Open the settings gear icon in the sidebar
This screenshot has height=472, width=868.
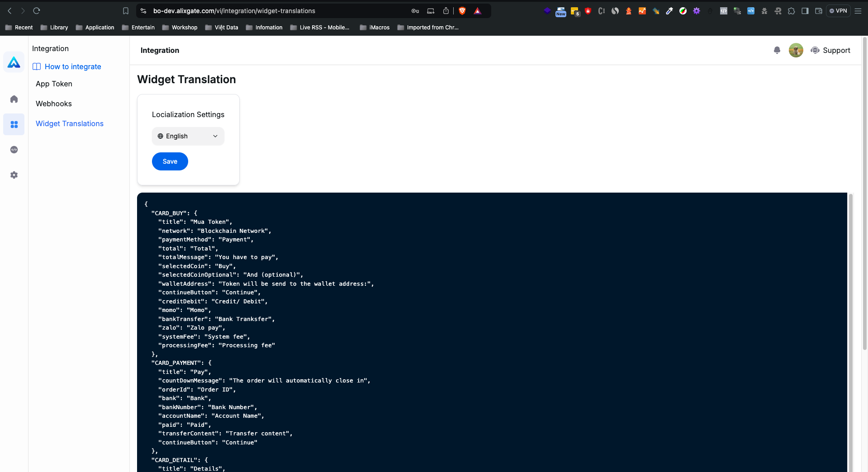pyautogui.click(x=14, y=175)
